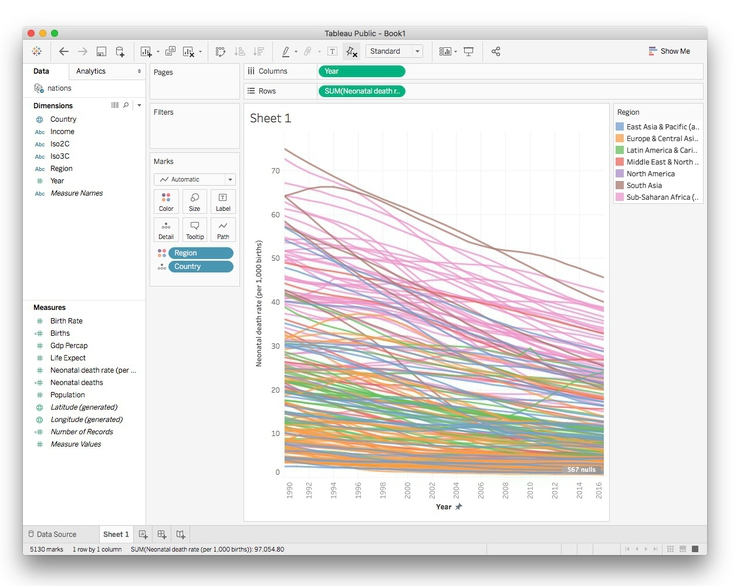The image size is (733, 586).
Task: Click the Redo forward arrow
Action: 82,51
